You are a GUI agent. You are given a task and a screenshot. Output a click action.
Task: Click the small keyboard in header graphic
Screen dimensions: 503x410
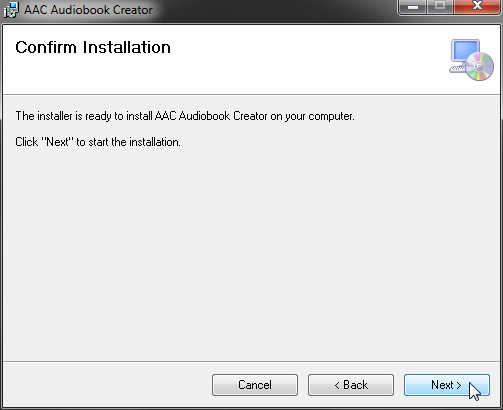point(457,69)
